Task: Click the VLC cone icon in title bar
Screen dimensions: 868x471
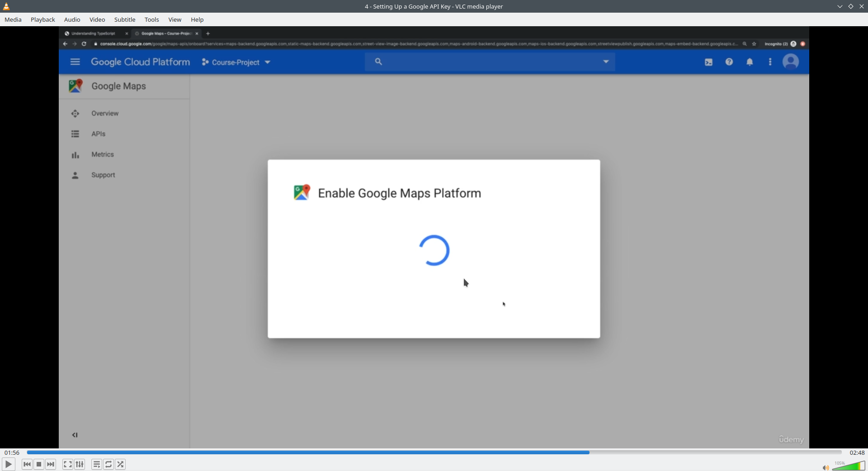Action: [x=6, y=6]
